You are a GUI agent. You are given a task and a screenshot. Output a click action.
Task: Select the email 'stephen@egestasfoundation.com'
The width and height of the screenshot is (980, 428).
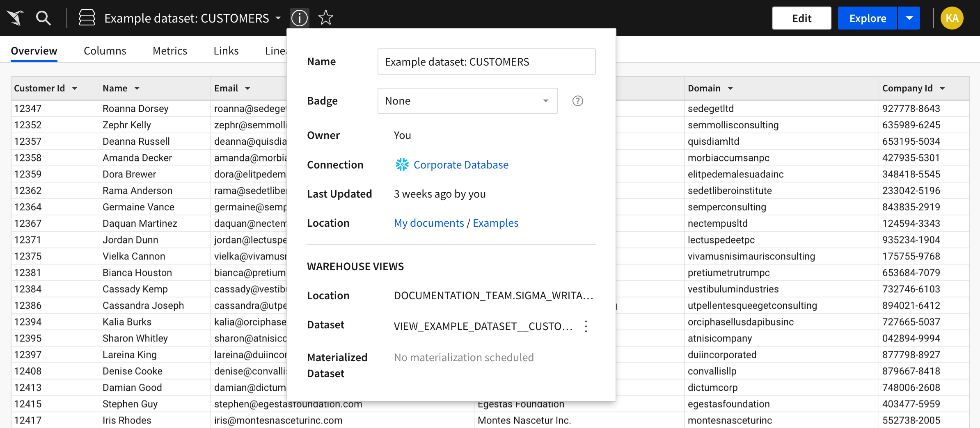click(288, 405)
